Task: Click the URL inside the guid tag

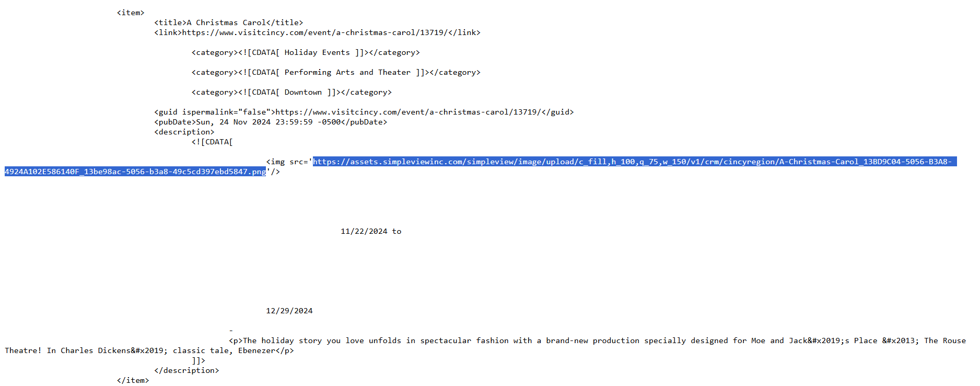Action: click(x=408, y=112)
